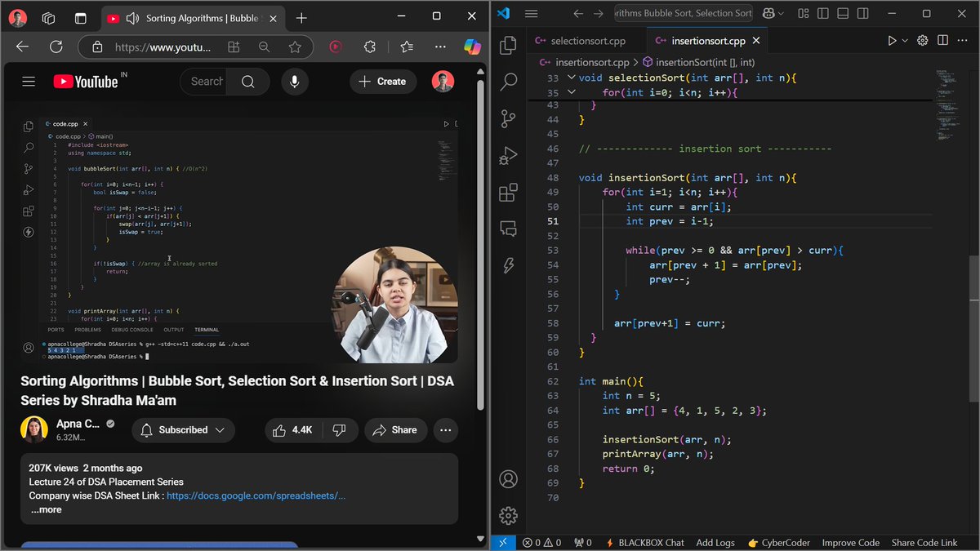The height and width of the screenshot is (551, 980).
Task: Toggle VS Code bottom panel
Action: pyautogui.click(x=844, y=13)
